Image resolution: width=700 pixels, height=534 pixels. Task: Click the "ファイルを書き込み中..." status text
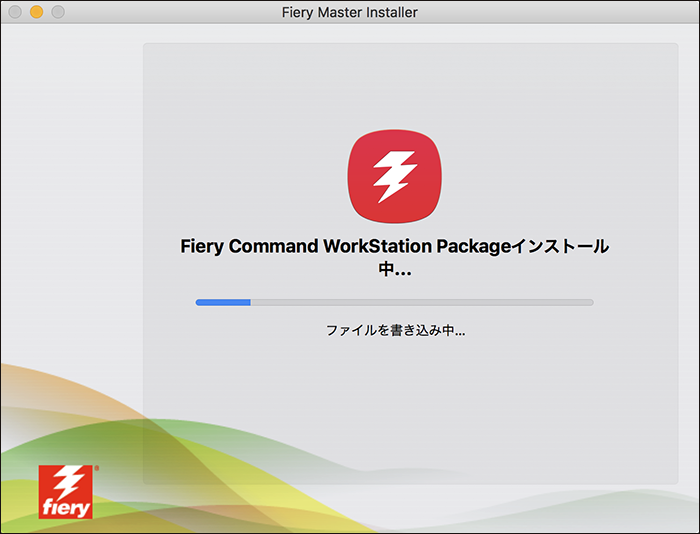(396, 330)
